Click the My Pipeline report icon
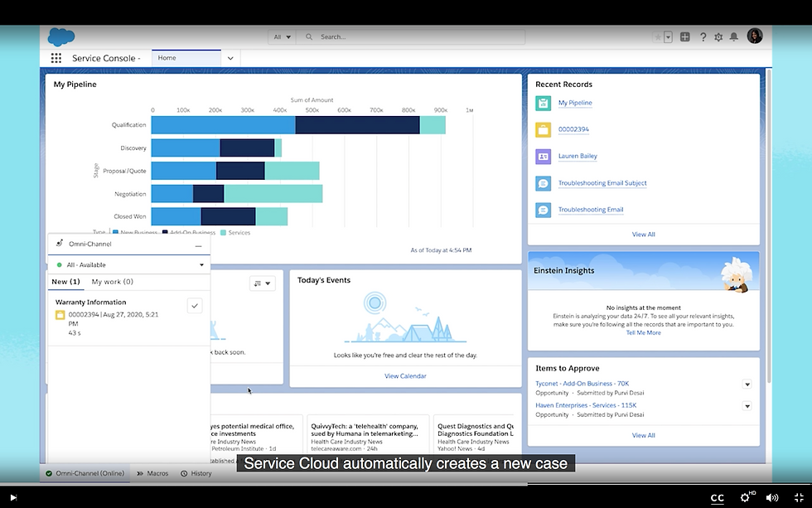The image size is (812, 508). click(x=544, y=103)
